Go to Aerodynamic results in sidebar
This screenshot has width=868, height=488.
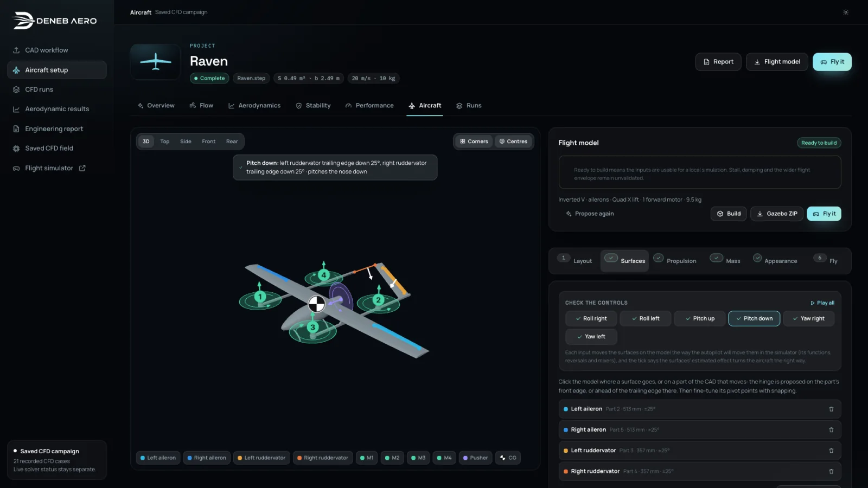[x=57, y=109]
